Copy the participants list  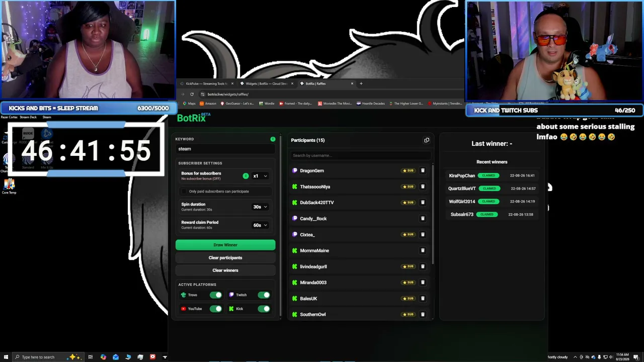(427, 140)
